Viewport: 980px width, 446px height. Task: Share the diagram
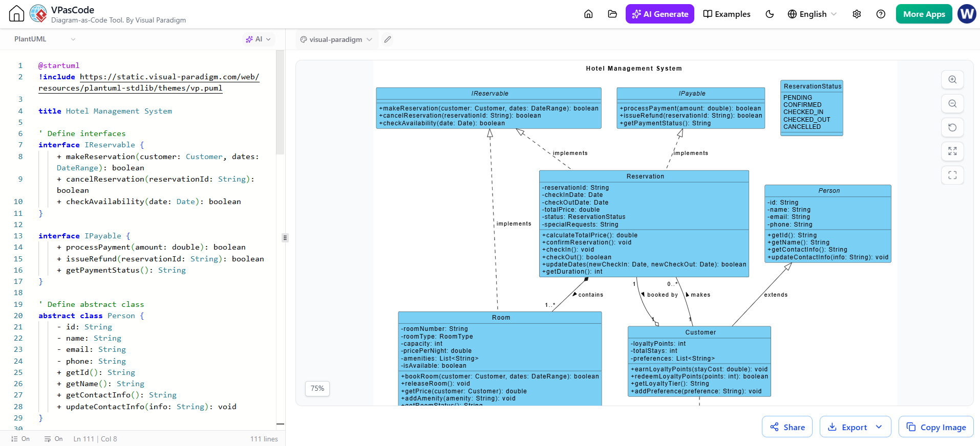pyautogui.click(x=787, y=427)
